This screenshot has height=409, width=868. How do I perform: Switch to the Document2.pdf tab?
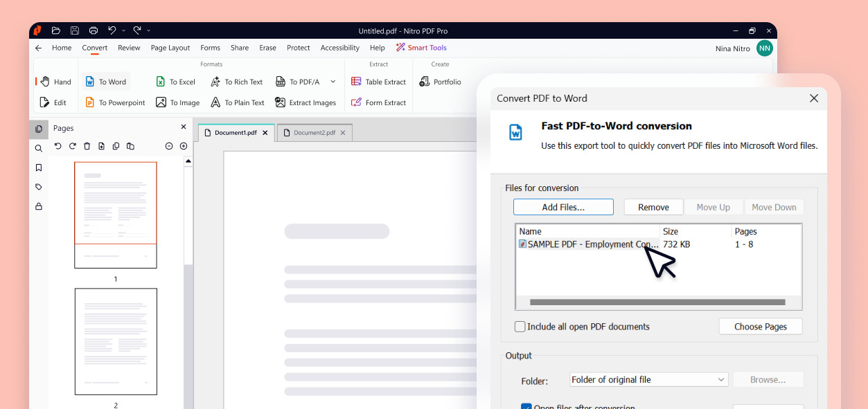click(x=315, y=133)
